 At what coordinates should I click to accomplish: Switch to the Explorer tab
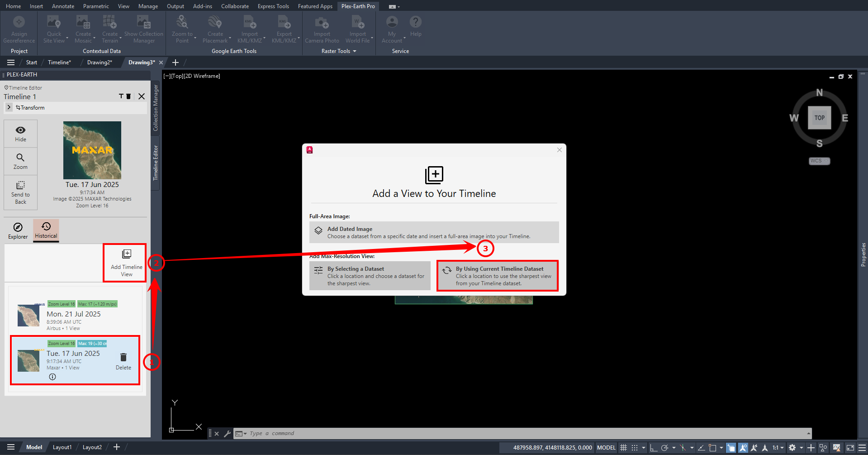18,230
